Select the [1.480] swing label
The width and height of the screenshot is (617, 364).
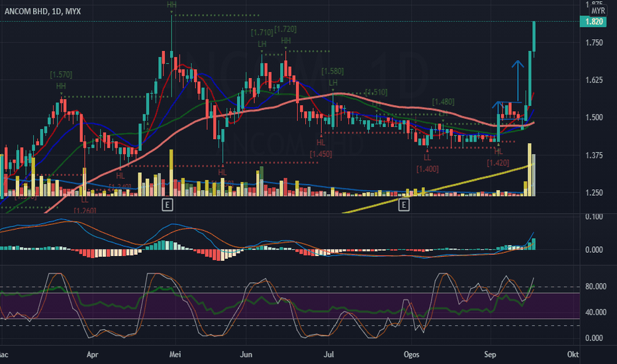[x=443, y=102]
